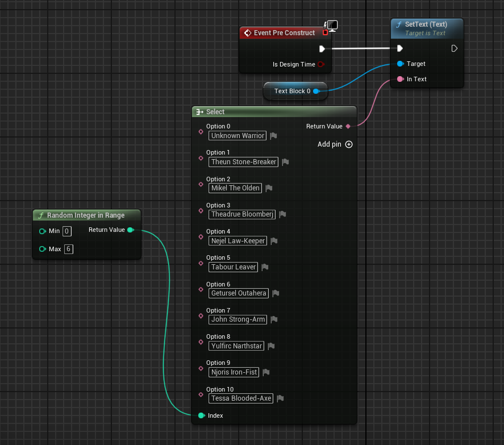Click the Select node Return Value pin
Viewport: 504px width, 445px height.
pyautogui.click(x=348, y=126)
